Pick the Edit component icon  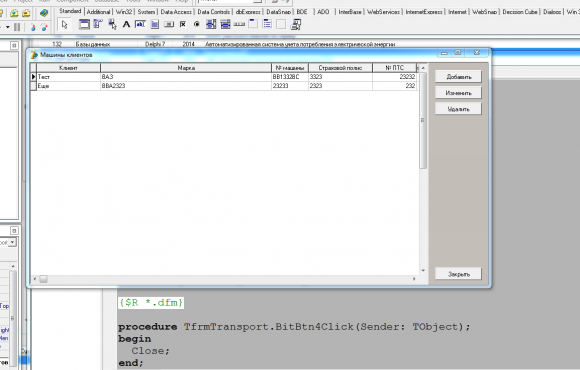pyautogui.click(x=140, y=24)
